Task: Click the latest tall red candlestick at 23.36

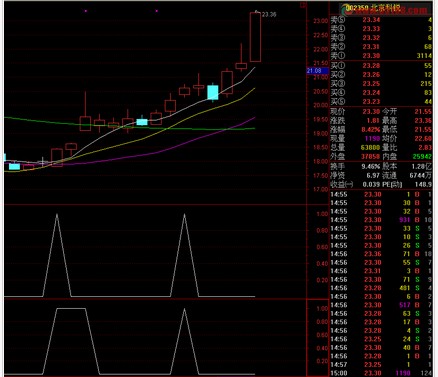Action: (x=255, y=37)
